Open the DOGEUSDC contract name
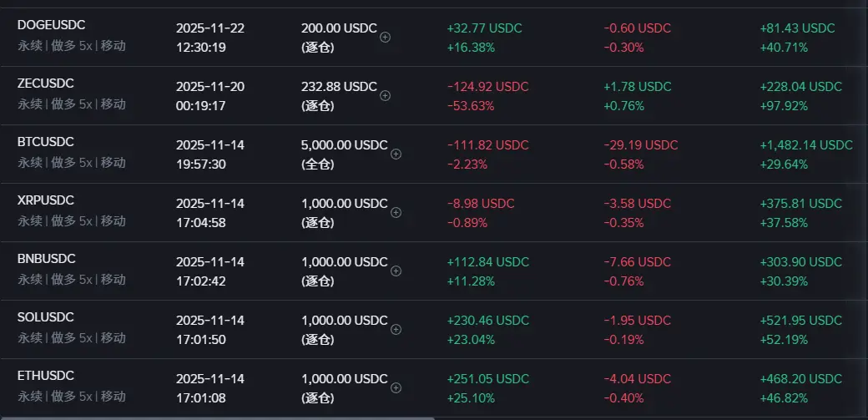The height and width of the screenshot is (420, 868). pyautogui.click(x=51, y=25)
